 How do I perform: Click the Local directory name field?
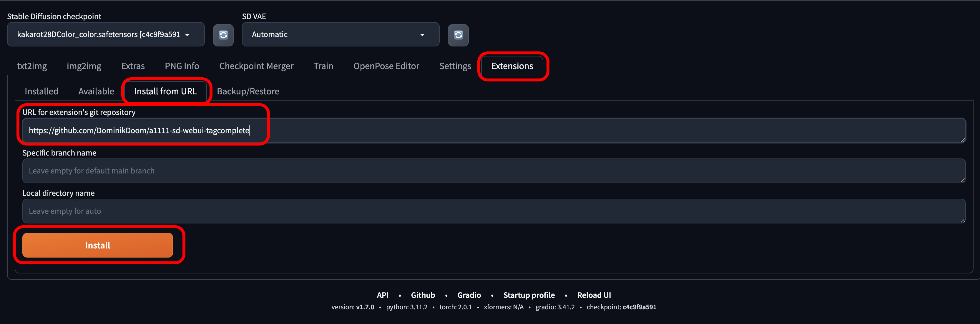[x=494, y=211]
